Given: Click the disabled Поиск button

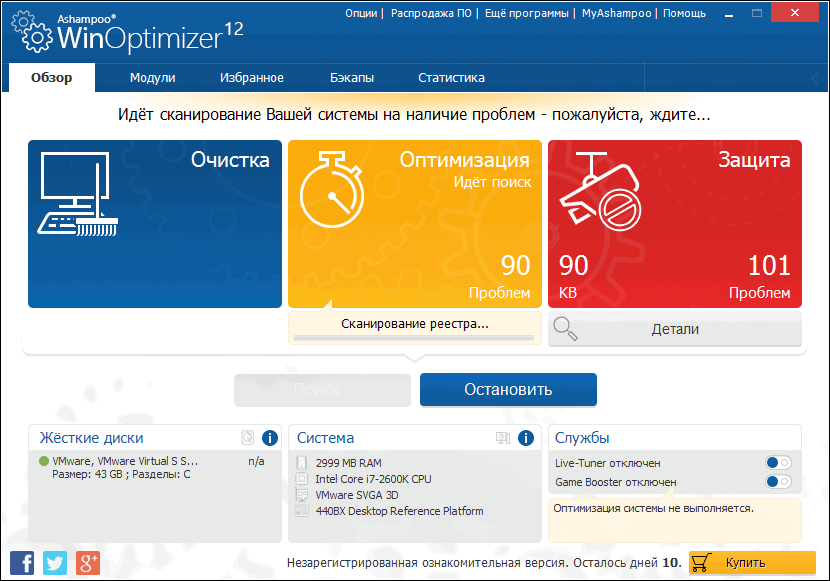Looking at the screenshot, I should pos(322,390).
